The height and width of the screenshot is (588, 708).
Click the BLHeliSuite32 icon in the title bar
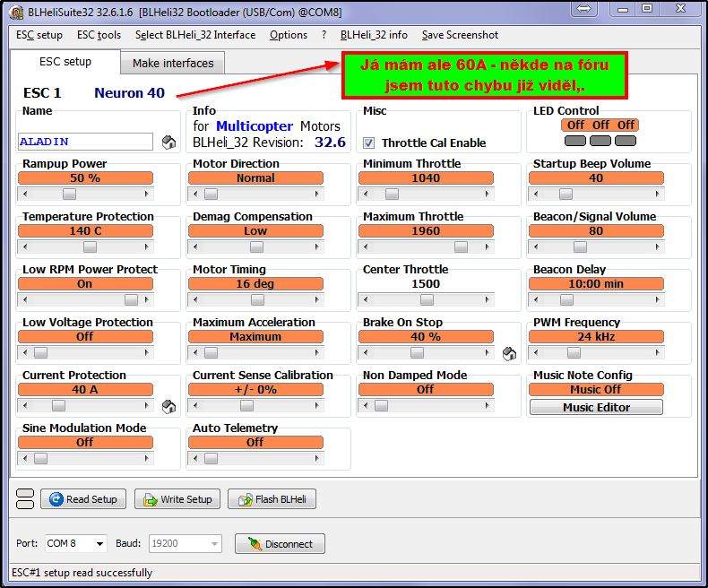tap(16, 11)
